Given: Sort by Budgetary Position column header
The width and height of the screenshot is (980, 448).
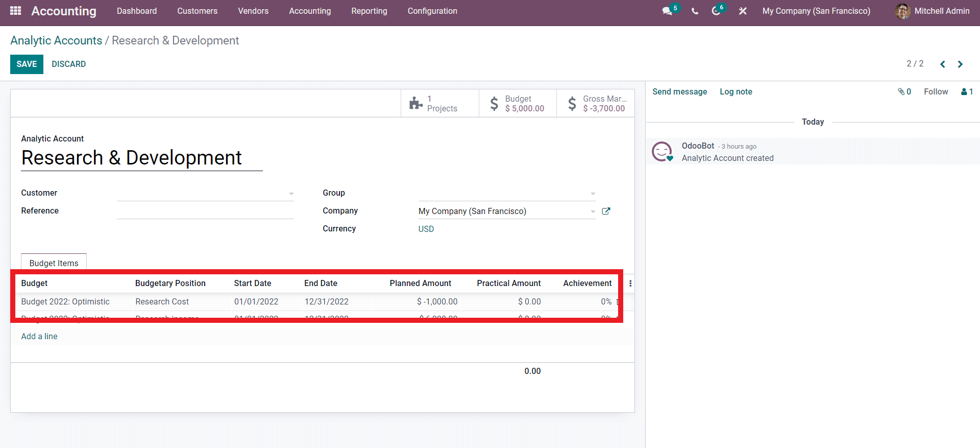Looking at the screenshot, I should (x=170, y=284).
